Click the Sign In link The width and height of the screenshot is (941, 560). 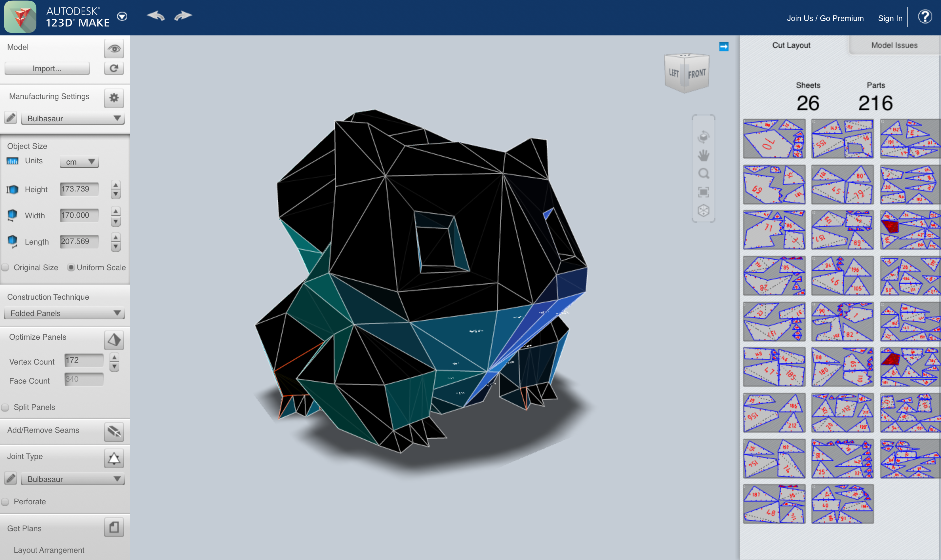point(890,18)
